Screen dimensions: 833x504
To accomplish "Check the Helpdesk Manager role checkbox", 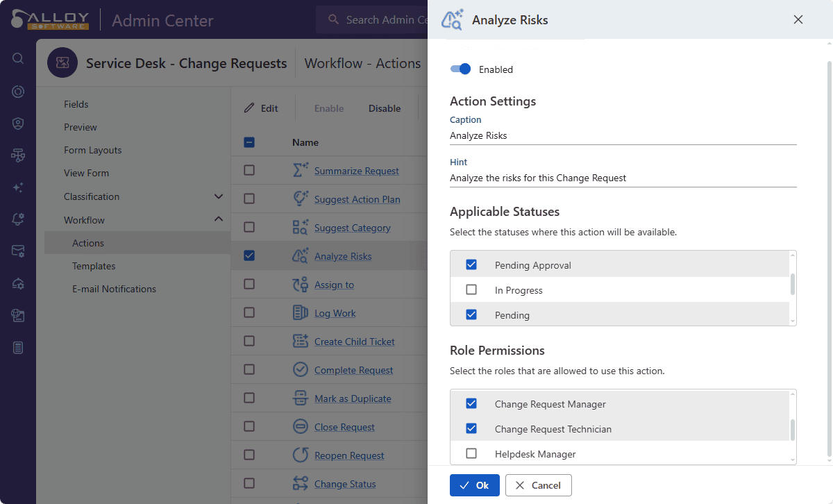I will click(471, 454).
